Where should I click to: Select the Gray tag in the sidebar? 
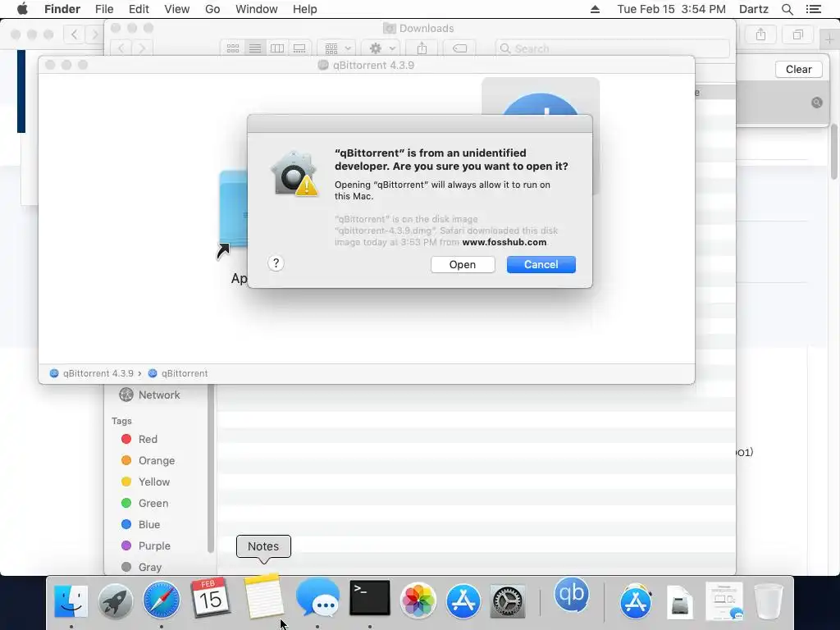click(x=141, y=567)
